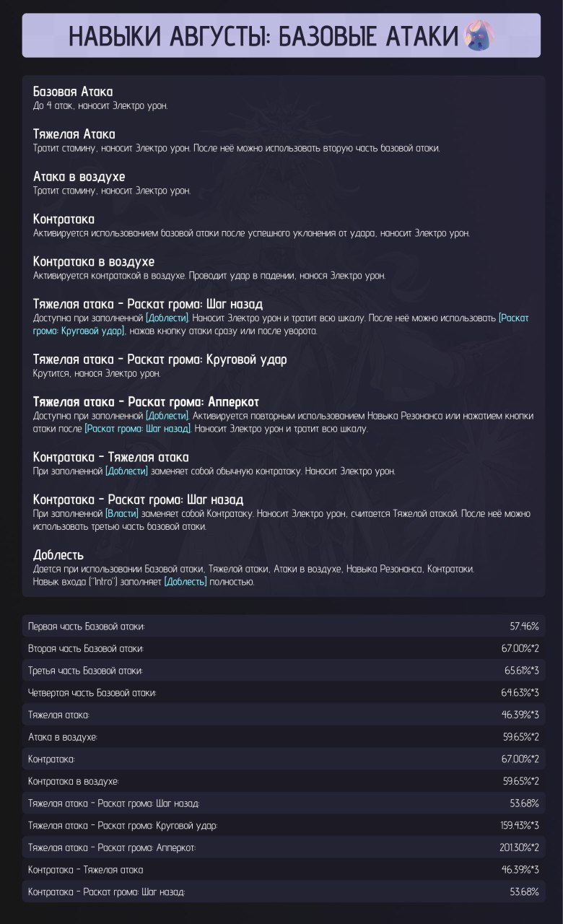The width and height of the screenshot is (563, 924).
Task: Click heading "Тяжелая атака – Раскат грома: Апперкот"
Action: click(x=147, y=401)
